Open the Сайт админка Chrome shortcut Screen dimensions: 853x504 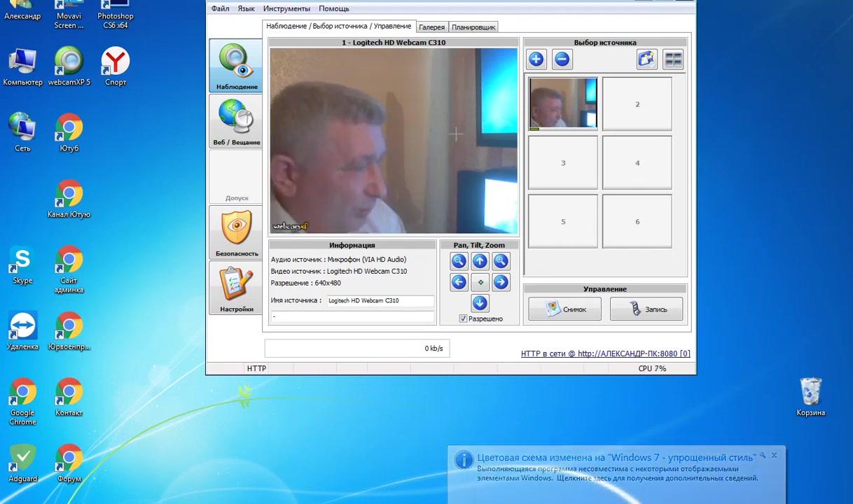pos(69,270)
